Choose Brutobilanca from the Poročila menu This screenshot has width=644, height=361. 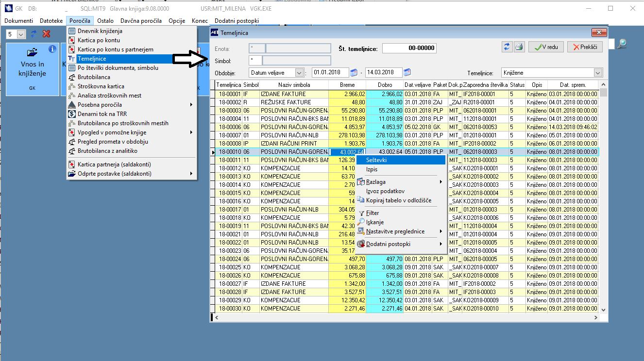tap(94, 77)
